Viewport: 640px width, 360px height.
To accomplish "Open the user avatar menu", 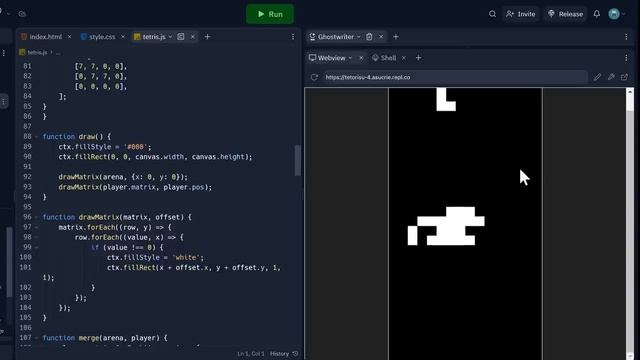I will 614,14.
